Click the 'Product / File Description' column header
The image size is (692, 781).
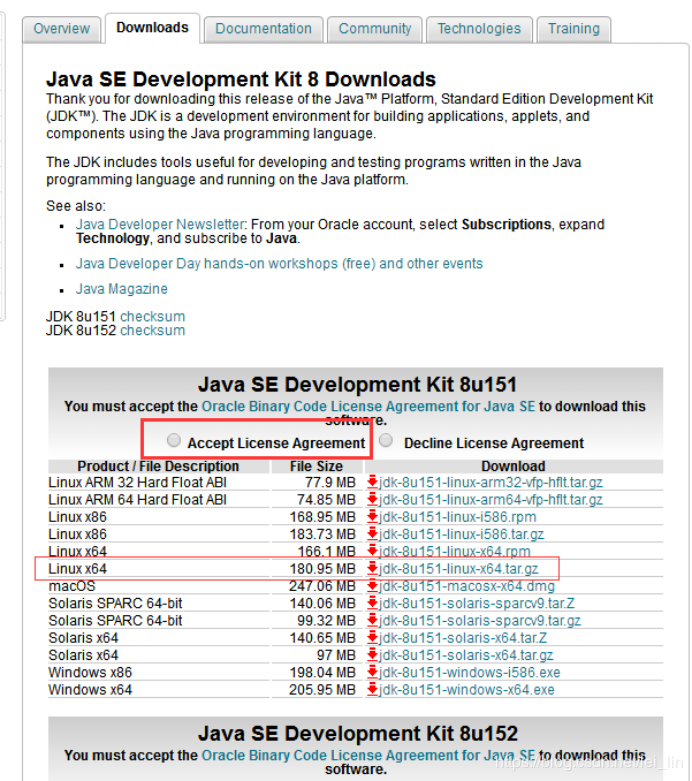(158, 466)
